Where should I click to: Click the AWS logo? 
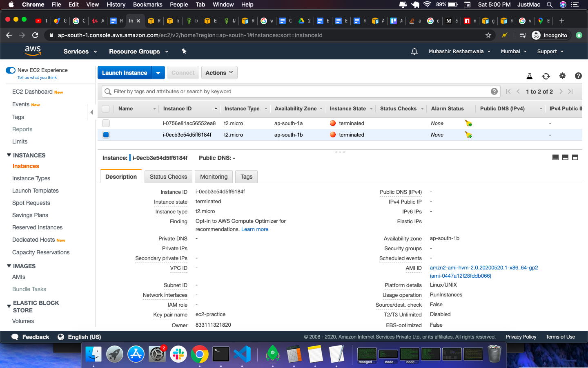pos(33,51)
